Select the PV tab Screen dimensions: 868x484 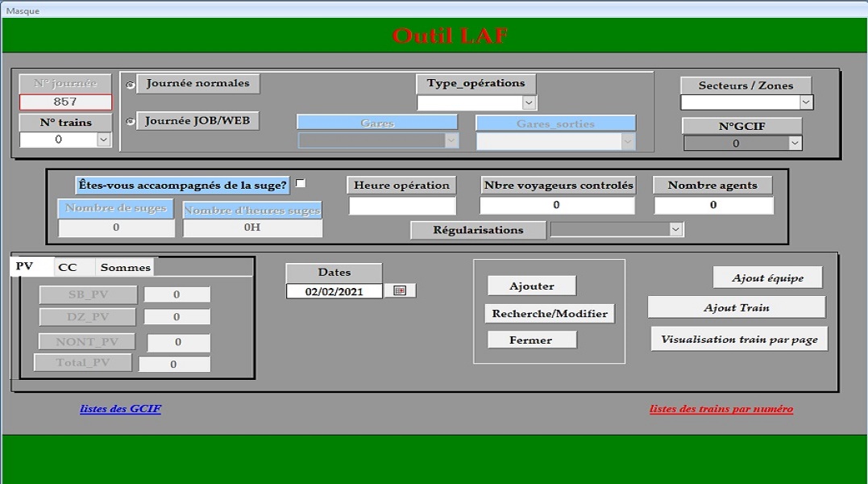[25, 266]
